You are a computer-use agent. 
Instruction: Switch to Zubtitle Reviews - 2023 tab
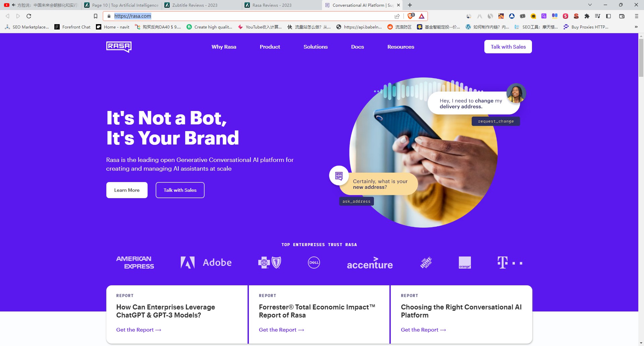[x=202, y=5]
